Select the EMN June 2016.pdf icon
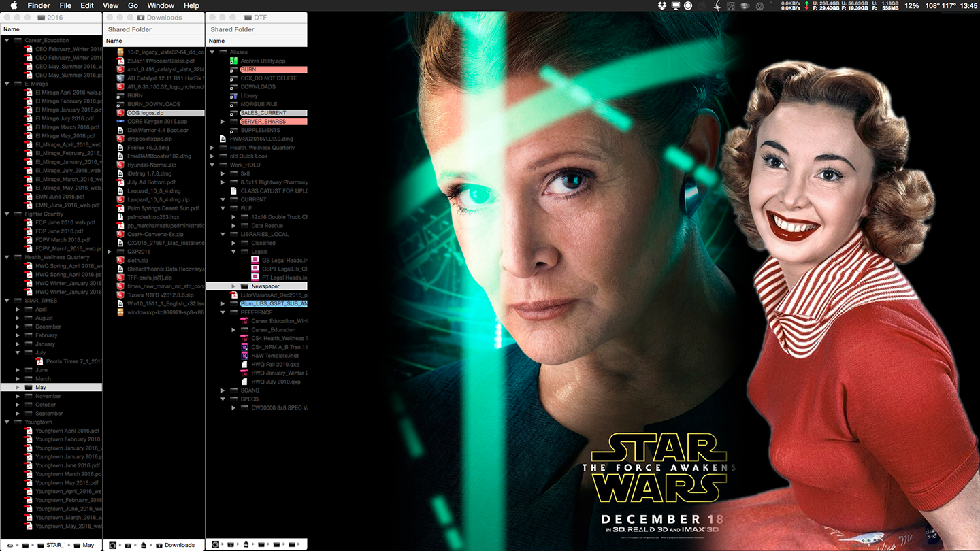Viewport: 980px width, 551px height. point(29,197)
